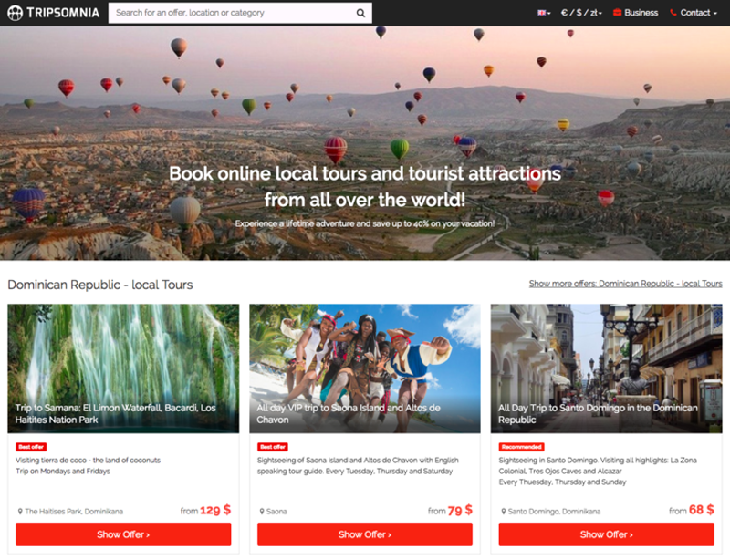Click location pin next to Saona
The width and height of the screenshot is (730, 560).
[x=262, y=512]
